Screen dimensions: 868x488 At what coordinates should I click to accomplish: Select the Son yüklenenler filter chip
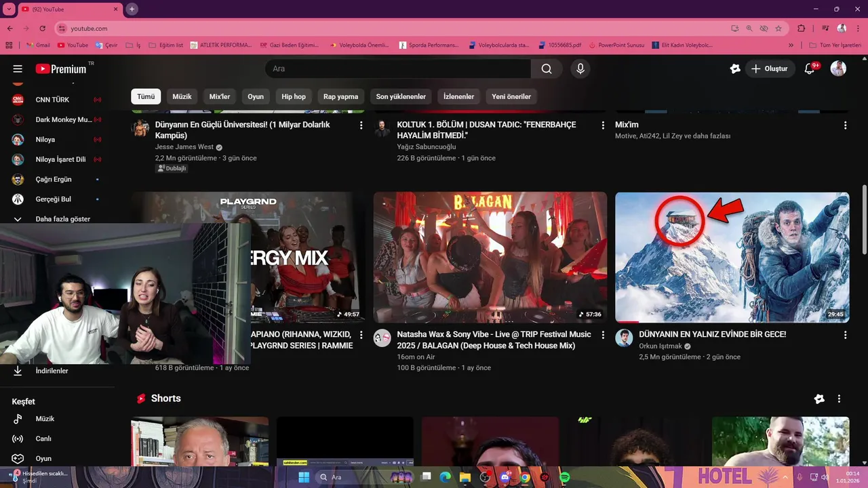pos(401,96)
